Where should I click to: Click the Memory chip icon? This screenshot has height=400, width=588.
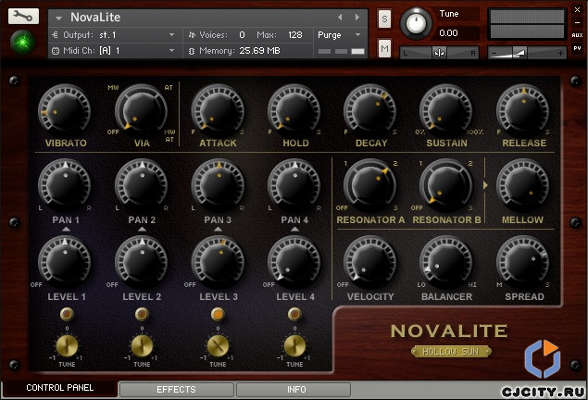pyautogui.click(x=191, y=51)
